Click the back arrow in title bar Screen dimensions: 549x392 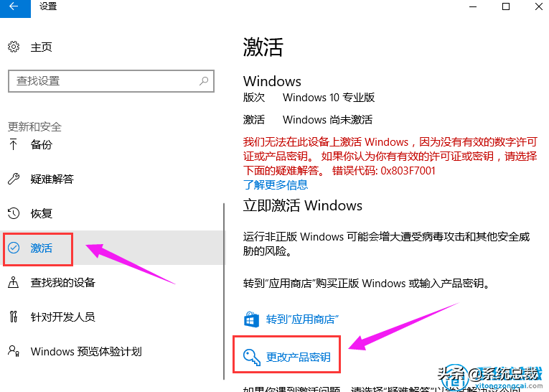[14, 6]
